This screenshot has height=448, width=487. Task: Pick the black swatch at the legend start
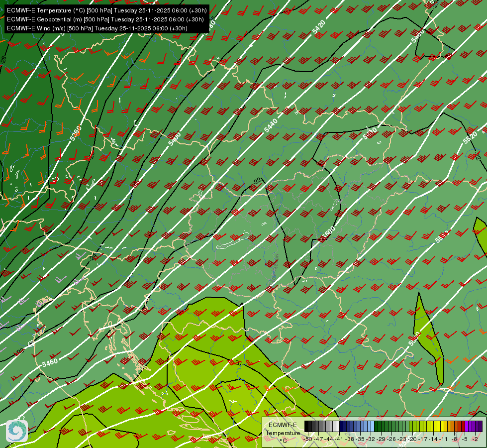point(306,426)
